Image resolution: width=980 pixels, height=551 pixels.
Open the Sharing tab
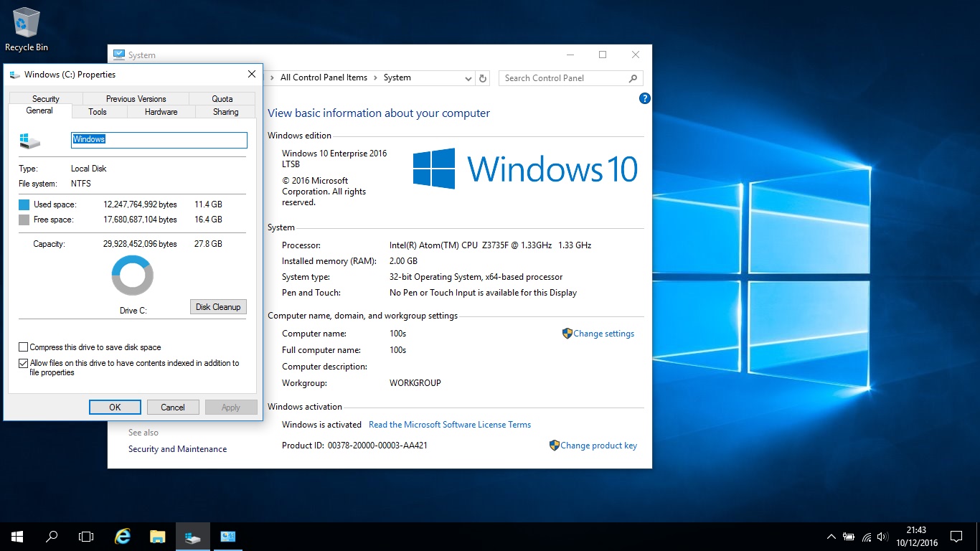tap(225, 112)
